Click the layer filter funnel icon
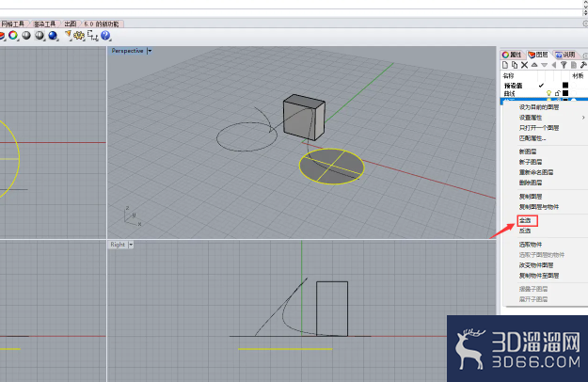Viewport: 588px width, 382px height. pos(564,65)
